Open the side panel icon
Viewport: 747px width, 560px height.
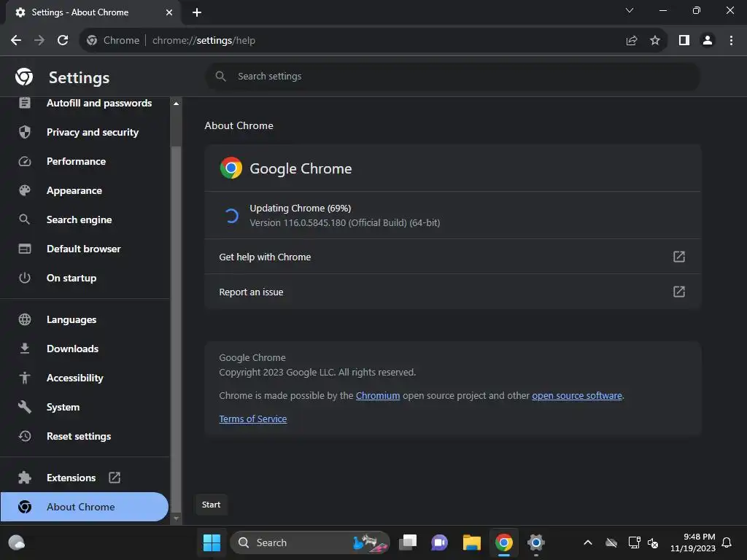point(684,41)
